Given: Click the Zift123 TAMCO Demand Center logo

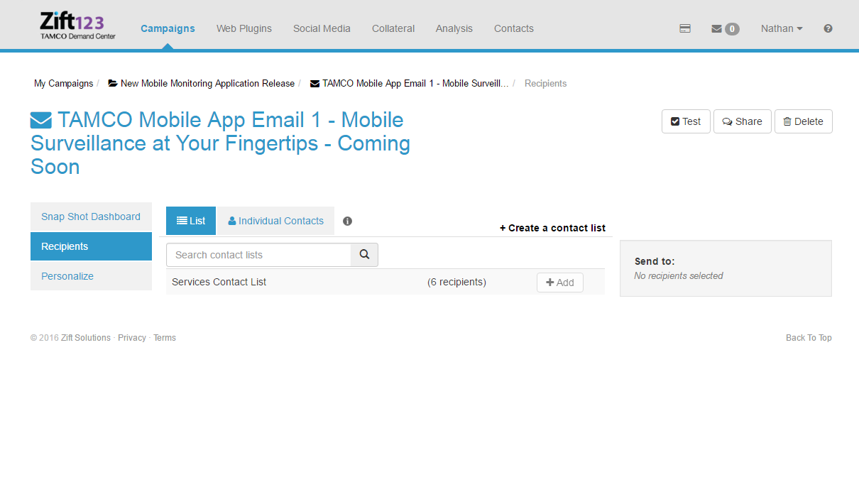Looking at the screenshot, I should (77, 26).
